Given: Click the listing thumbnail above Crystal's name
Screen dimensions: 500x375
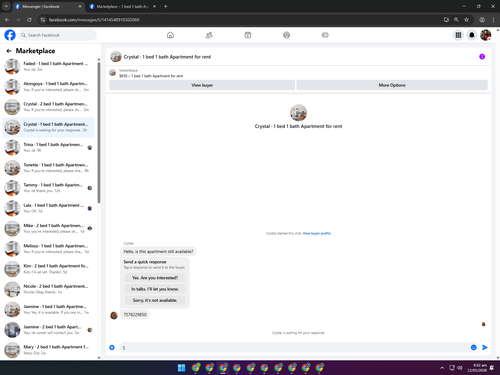Looking at the screenshot, I should pos(298,113).
